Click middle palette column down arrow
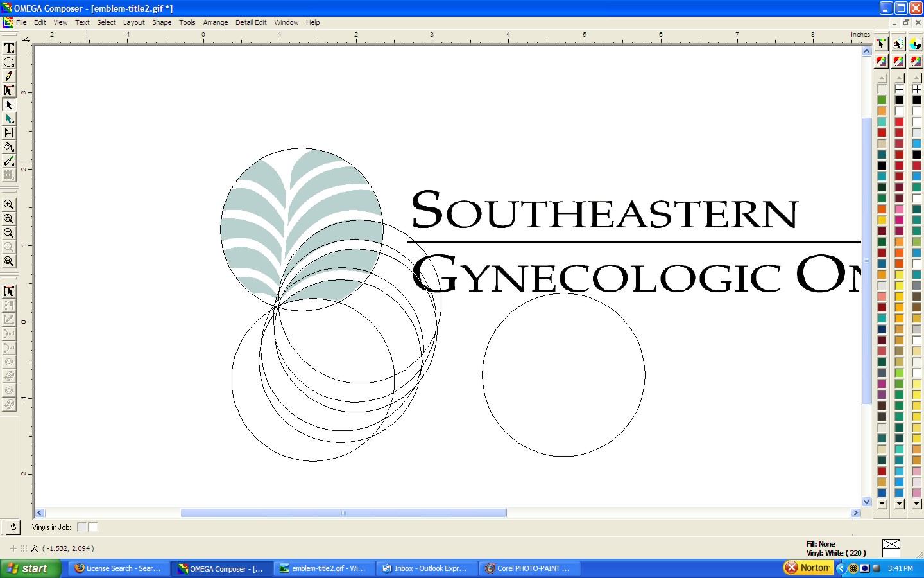The width and height of the screenshot is (924, 578). (899, 504)
